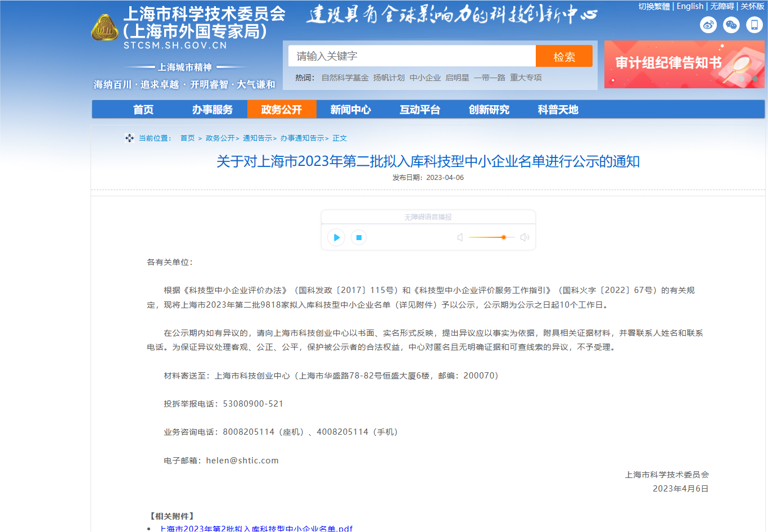This screenshot has width=768, height=532.
Task: Switch site to 切换繁體 mode
Action: pyautogui.click(x=653, y=6)
